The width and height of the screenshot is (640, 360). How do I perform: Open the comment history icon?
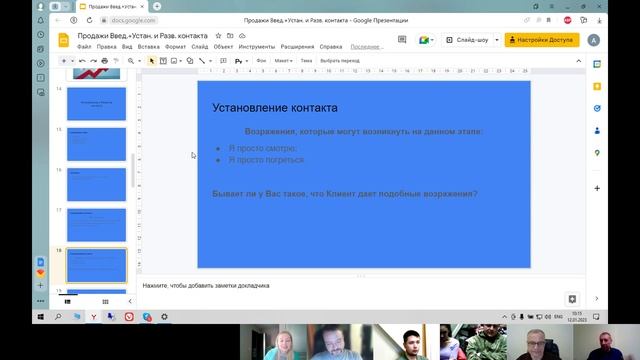pos(402,40)
